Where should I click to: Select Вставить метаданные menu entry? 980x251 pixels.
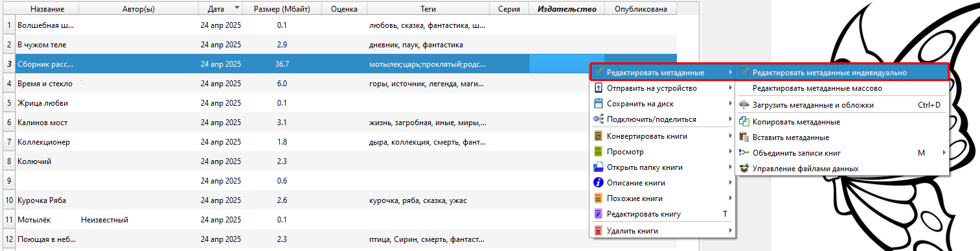(x=842, y=137)
